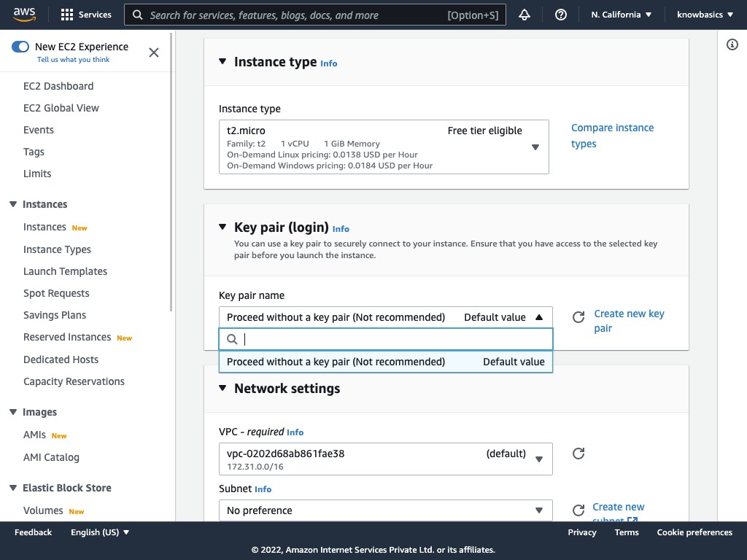Open the N. California region dropdown

(x=622, y=15)
